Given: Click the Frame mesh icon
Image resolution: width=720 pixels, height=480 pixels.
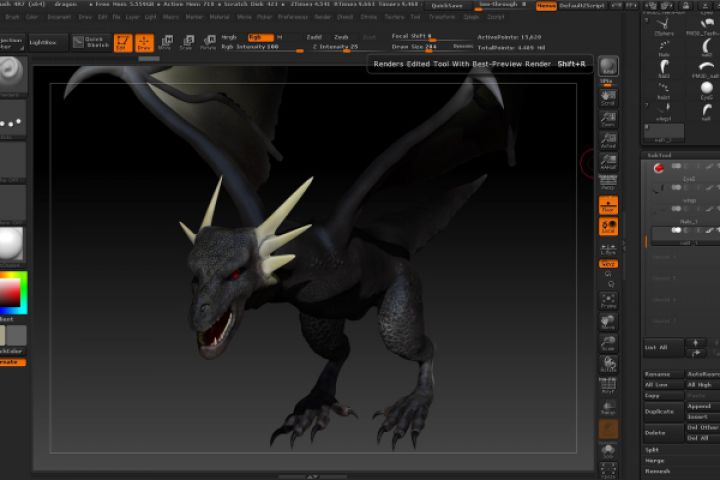Looking at the screenshot, I should [607, 300].
